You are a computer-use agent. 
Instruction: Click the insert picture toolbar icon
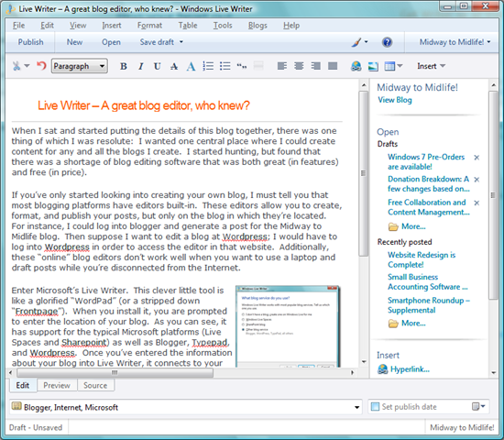373,66
